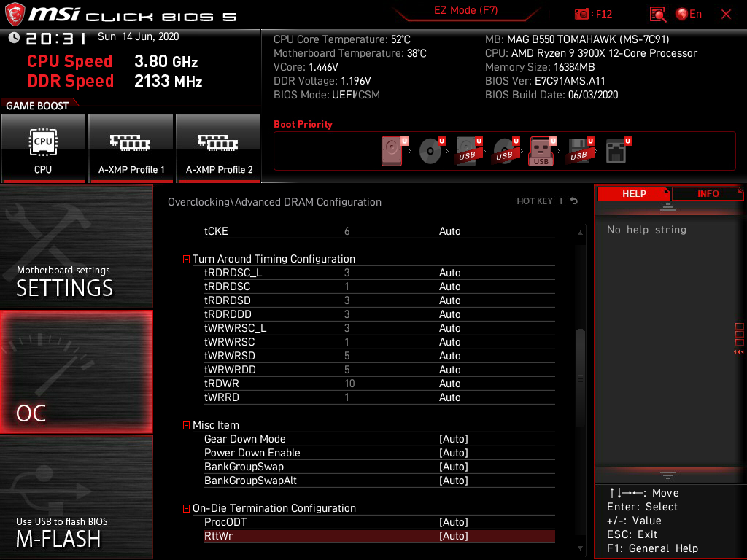
Task: Click the scroll down arrow of settings list
Action: click(x=580, y=548)
